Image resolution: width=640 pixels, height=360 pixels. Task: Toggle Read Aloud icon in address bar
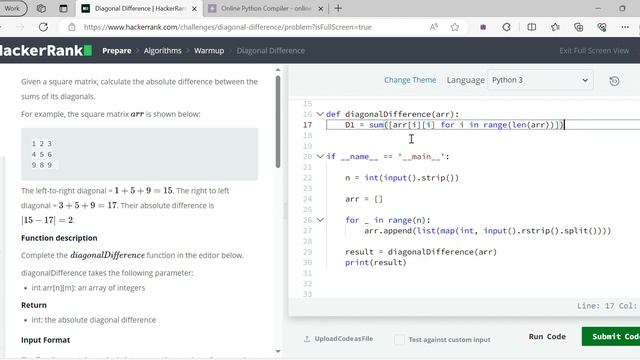[x=434, y=27]
